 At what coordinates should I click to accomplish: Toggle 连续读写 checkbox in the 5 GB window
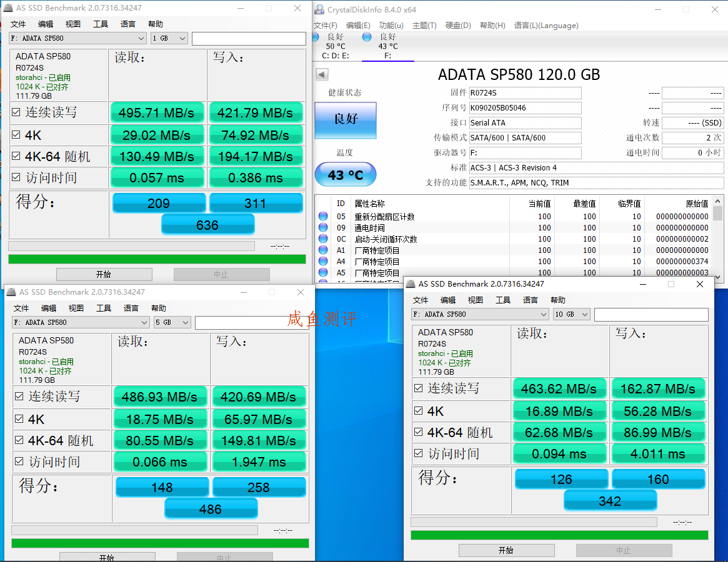click(19, 397)
